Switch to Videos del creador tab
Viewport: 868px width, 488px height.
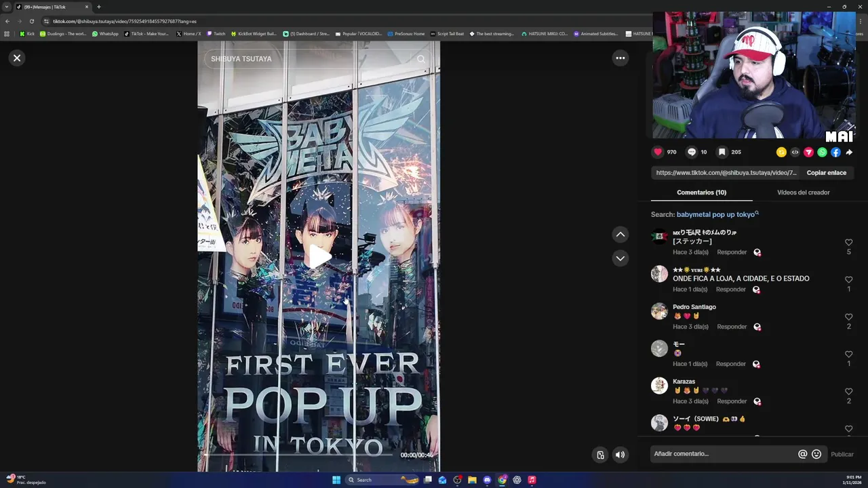click(x=803, y=192)
